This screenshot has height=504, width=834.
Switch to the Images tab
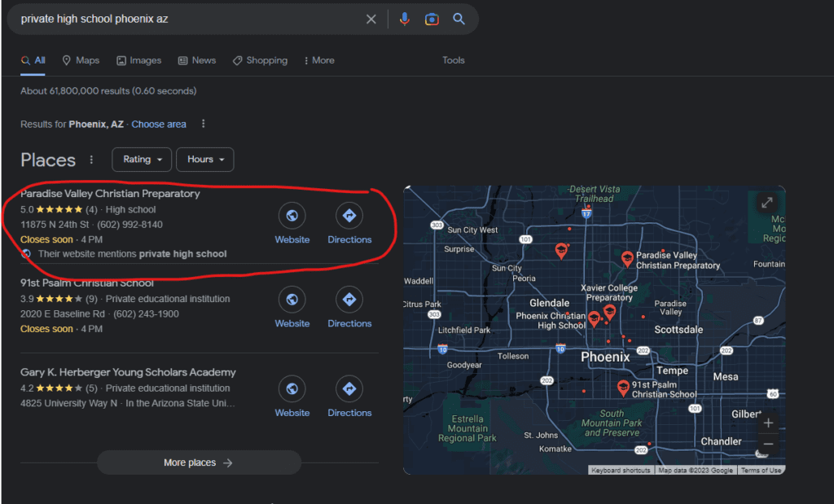138,60
